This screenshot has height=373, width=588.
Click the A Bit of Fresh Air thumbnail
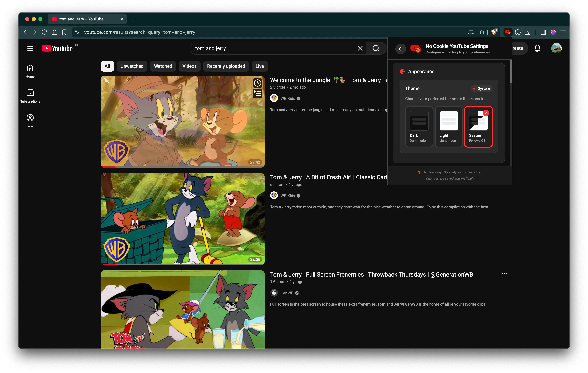click(183, 219)
